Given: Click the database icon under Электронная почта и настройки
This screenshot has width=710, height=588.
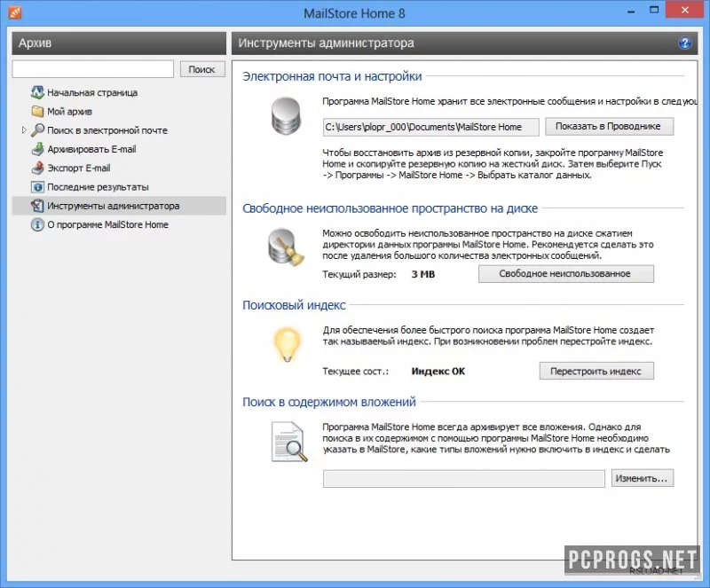Looking at the screenshot, I should point(286,116).
